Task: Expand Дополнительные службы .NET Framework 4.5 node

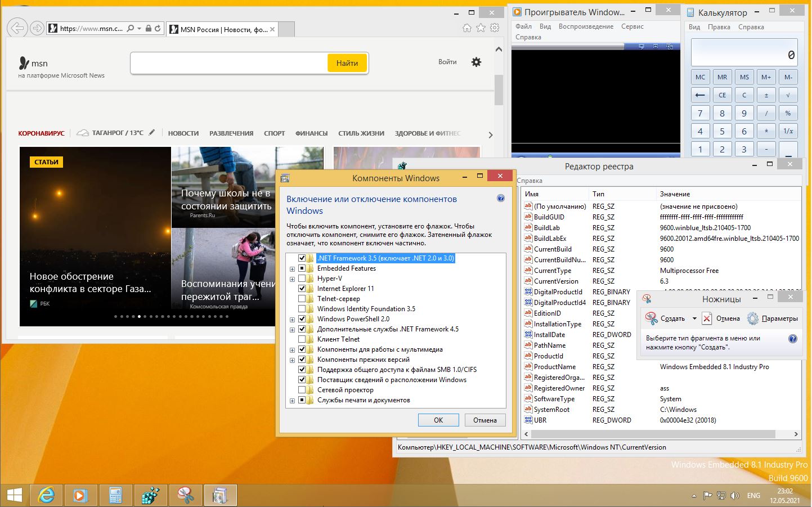Action: pos(292,329)
